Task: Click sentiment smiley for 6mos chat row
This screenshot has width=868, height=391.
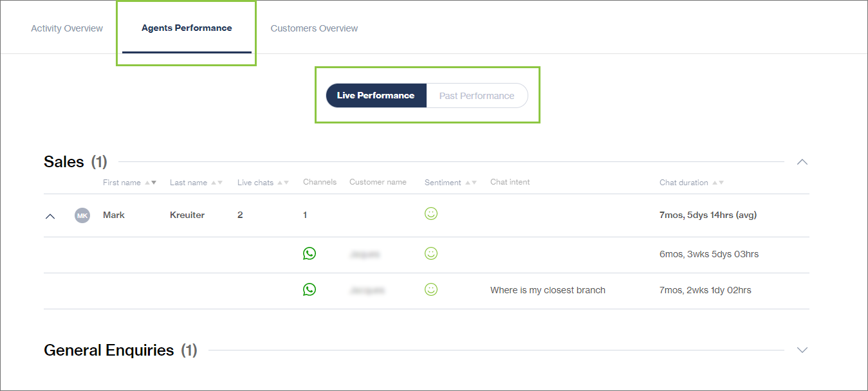Action: (431, 253)
